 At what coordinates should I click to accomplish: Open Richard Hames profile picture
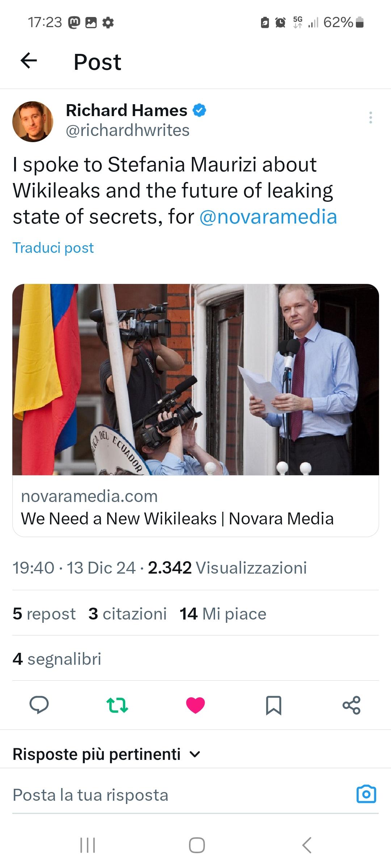[x=33, y=122]
